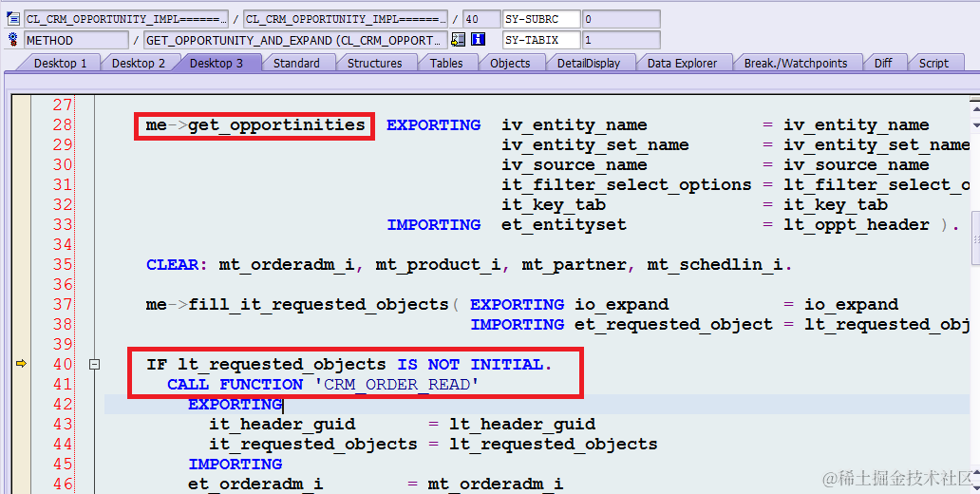Click the EXPORTING keyword on line 28

pyautogui.click(x=433, y=125)
